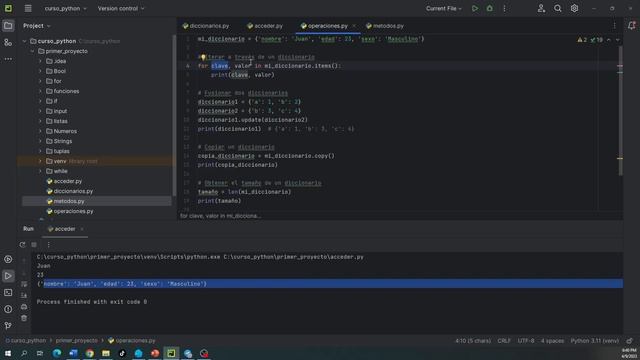The image size is (640, 360).
Task: Open the Code With Me user icon
Action: [541, 9]
